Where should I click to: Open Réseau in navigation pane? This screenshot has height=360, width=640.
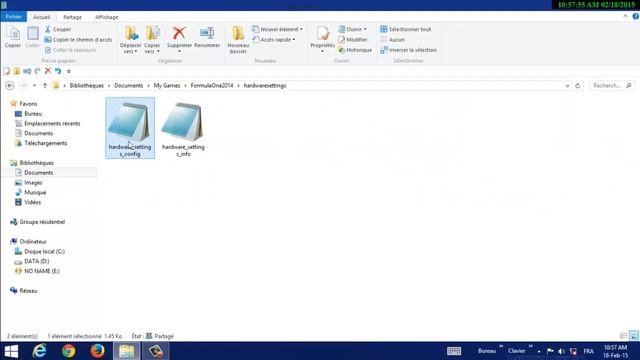coord(23,291)
